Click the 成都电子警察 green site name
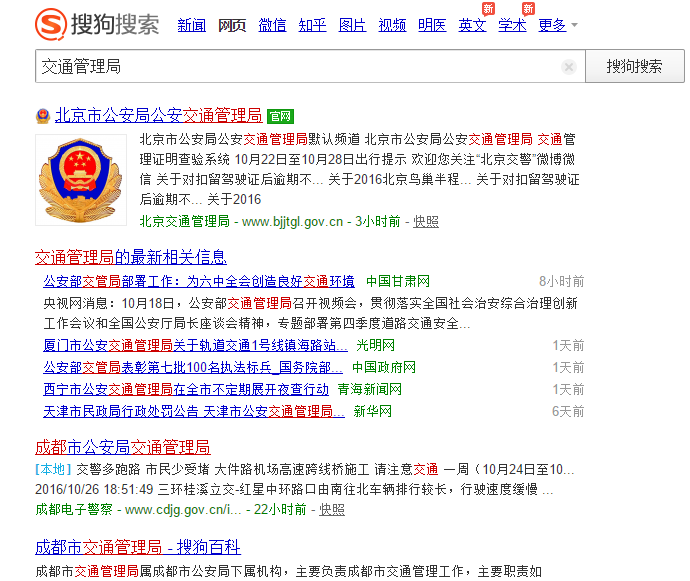Viewport: 690px width, 581px height. point(74,510)
